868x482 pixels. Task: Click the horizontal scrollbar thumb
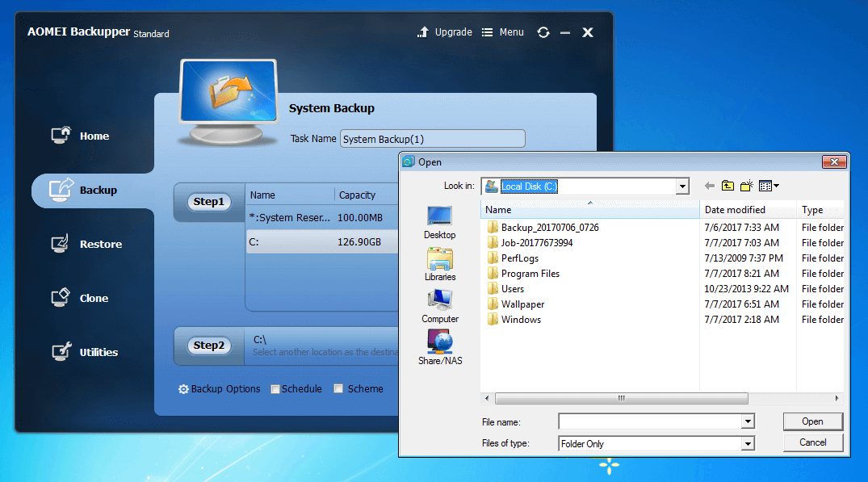click(x=621, y=399)
